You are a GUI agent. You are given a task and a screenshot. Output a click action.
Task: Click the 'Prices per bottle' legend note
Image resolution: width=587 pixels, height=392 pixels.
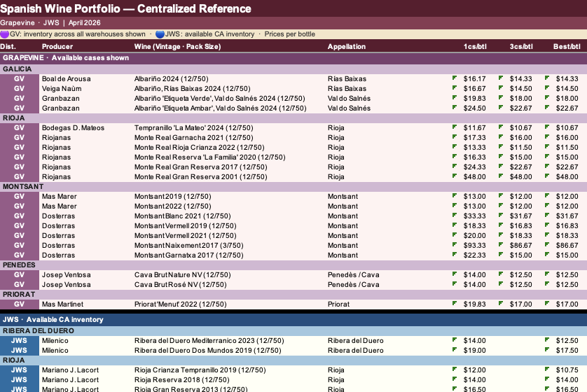(290, 34)
